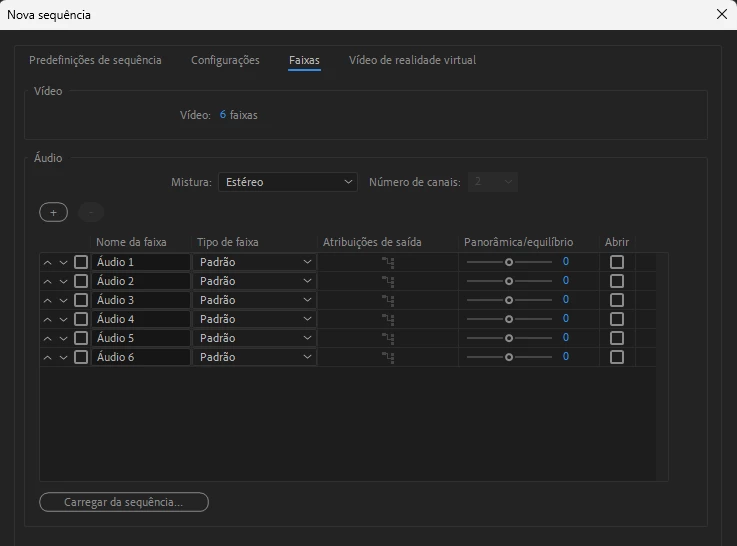Move Áudio 6 track down arrow

click(63, 358)
